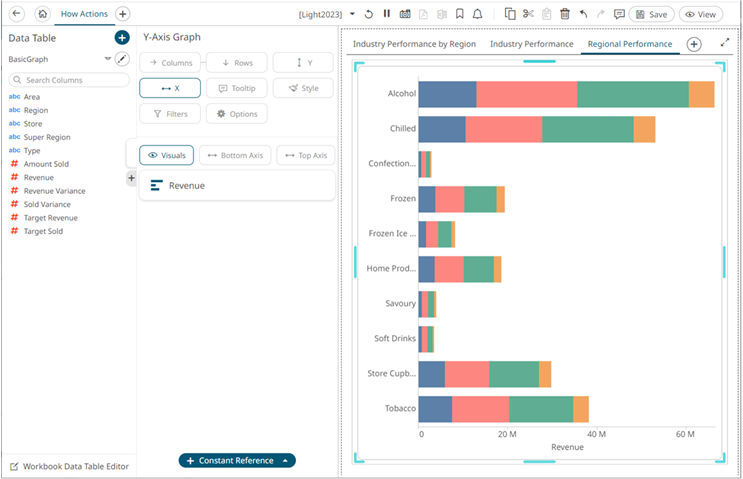The width and height of the screenshot is (743, 479).
Task: Edit BasicGraph with the pencil icon
Action: (122, 59)
